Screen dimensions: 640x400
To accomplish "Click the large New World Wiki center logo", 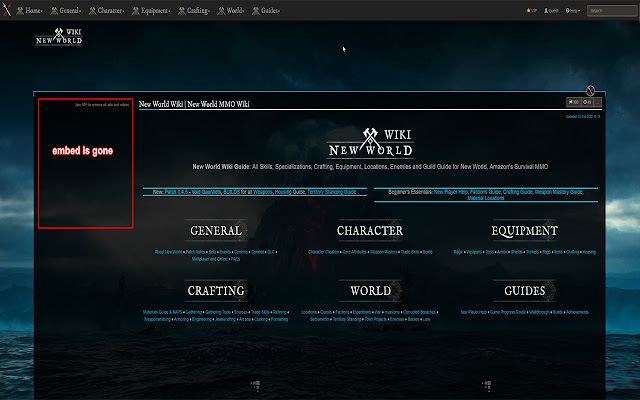I will click(371, 143).
